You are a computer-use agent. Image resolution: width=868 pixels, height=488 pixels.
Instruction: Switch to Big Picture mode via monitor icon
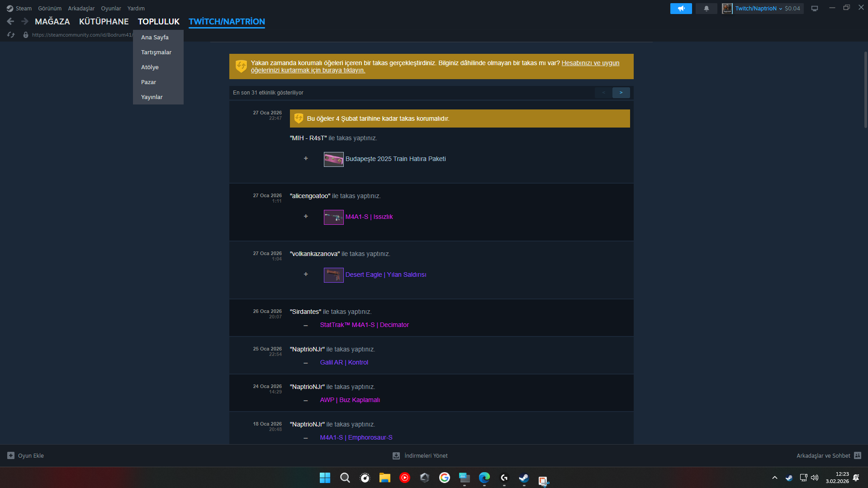pyautogui.click(x=814, y=8)
